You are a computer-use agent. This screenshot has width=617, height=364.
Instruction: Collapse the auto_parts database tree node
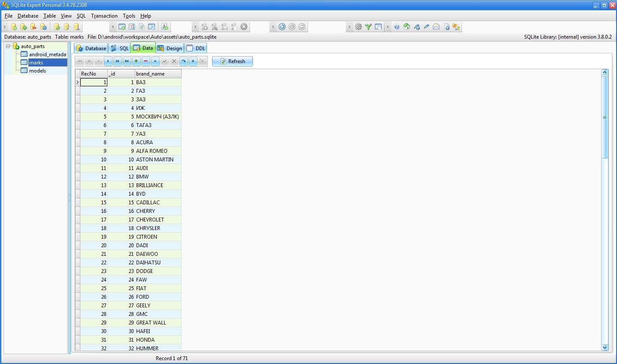8,46
